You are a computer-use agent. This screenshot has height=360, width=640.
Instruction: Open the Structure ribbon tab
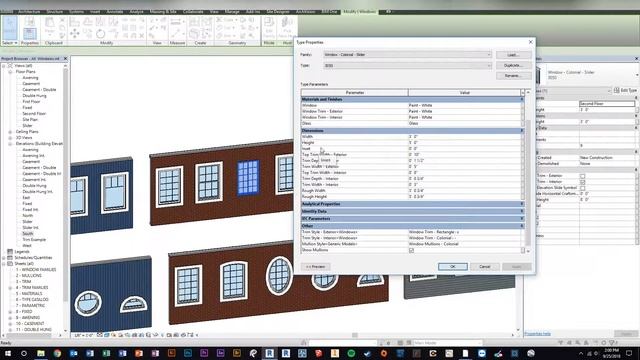(54, 11)
